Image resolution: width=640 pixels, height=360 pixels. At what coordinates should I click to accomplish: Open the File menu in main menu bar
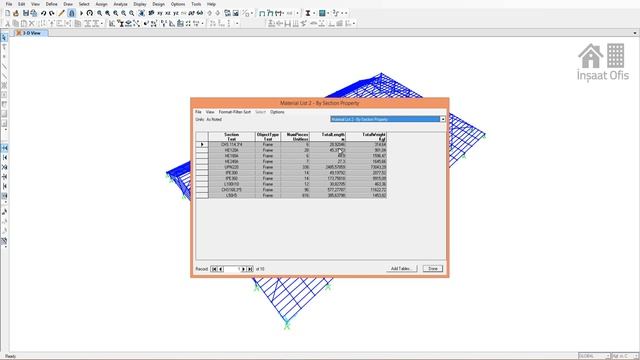9,4
